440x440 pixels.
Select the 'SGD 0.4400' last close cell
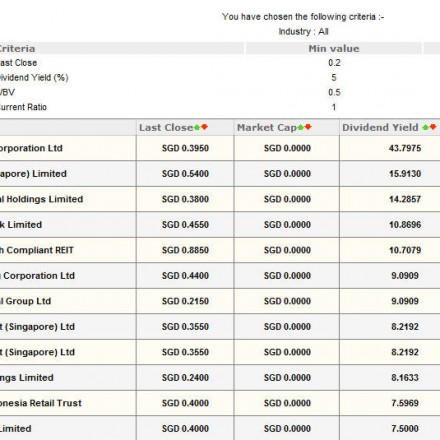[185, 276]
